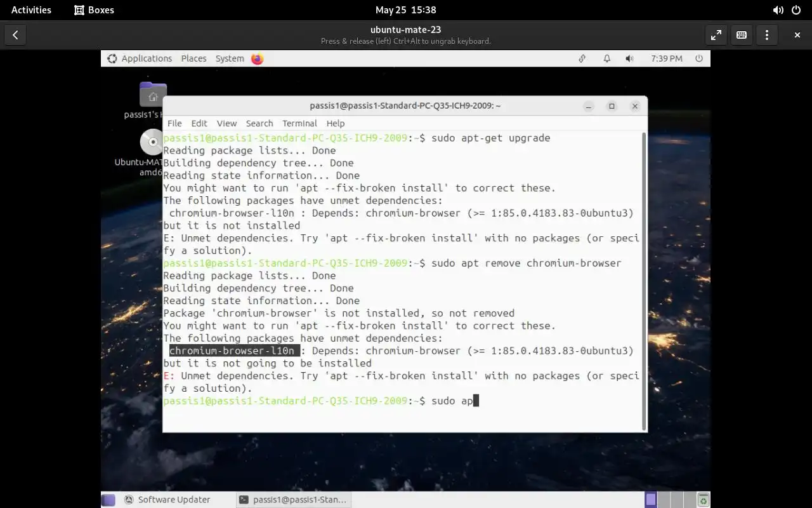Viewport: 812px width, 508px height.
Task: Maximize the terminal window
Action: (x=612, y=106)
